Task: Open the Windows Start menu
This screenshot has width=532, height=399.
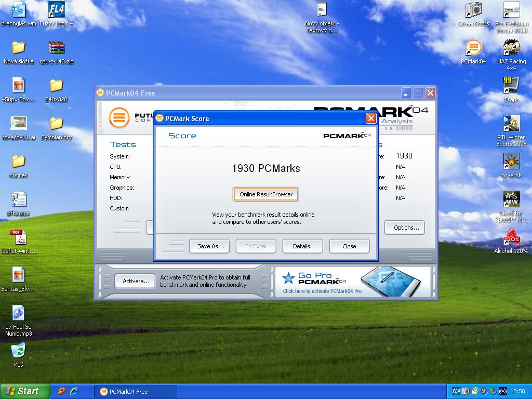Action: pyautogui.click(x=24, y=392)
